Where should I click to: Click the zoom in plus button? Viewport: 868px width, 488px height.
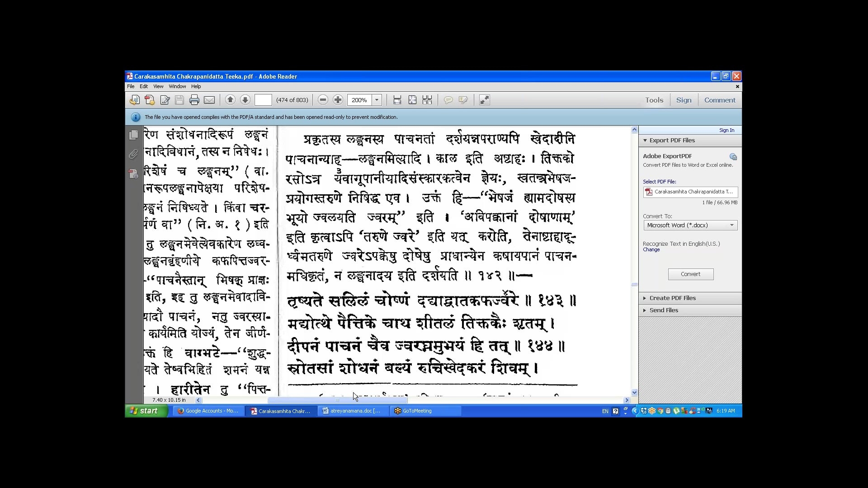tap(338, 100)
